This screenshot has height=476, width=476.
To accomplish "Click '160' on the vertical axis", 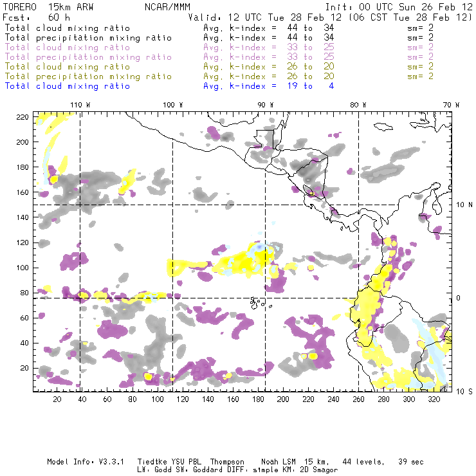I will tap(23, 192).
